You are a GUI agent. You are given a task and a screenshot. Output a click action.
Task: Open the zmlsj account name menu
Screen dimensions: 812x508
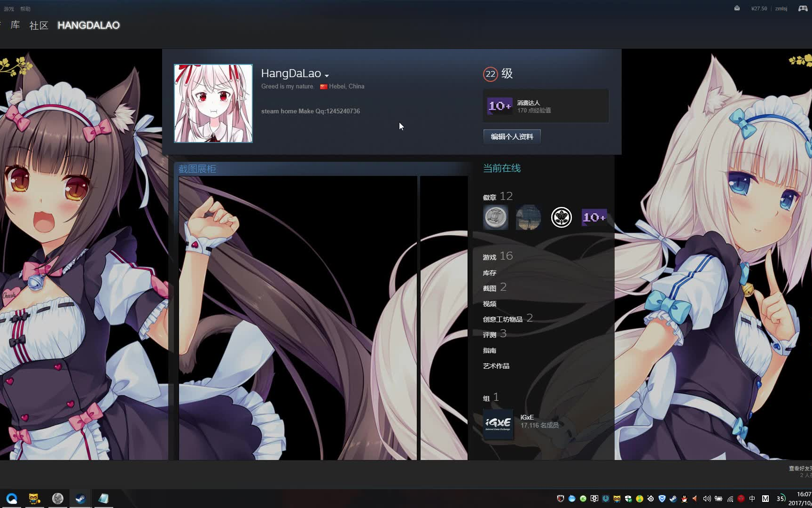click(781, 8)
